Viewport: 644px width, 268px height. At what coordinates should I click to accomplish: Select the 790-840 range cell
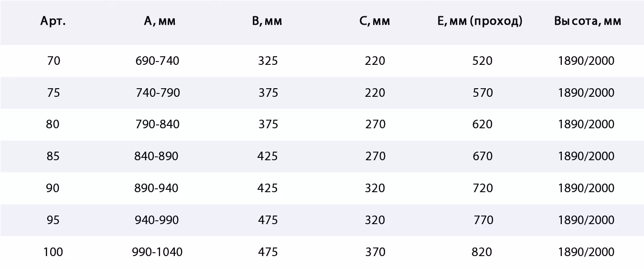[158, 124]
